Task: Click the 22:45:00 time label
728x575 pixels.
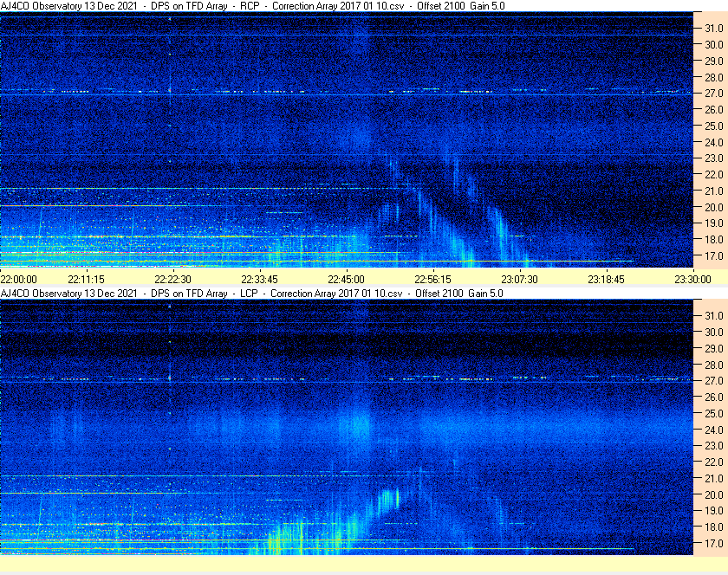Action: (346, 280)
